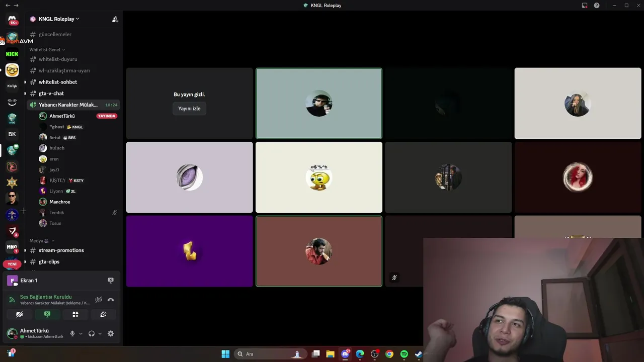
Task: Open Google Chrome from taskbar
Action: pyautogui.click(x=389, y=354)
